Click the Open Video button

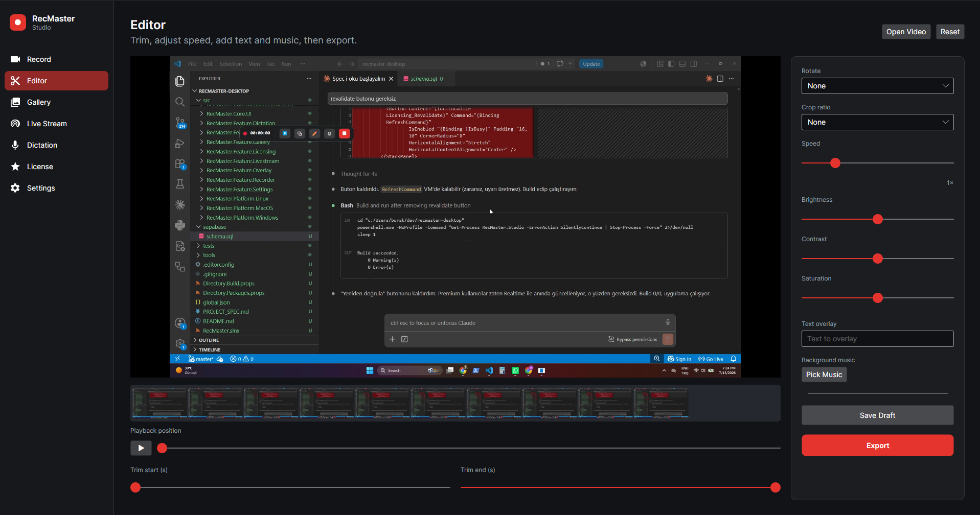point(906,32)
